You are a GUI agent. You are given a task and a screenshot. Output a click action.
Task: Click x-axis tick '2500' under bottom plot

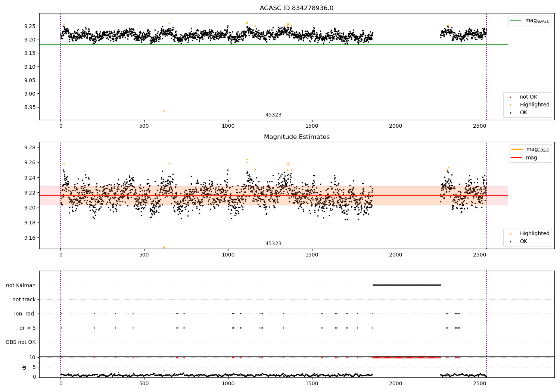pyautogui.click(x=479, y=383)
